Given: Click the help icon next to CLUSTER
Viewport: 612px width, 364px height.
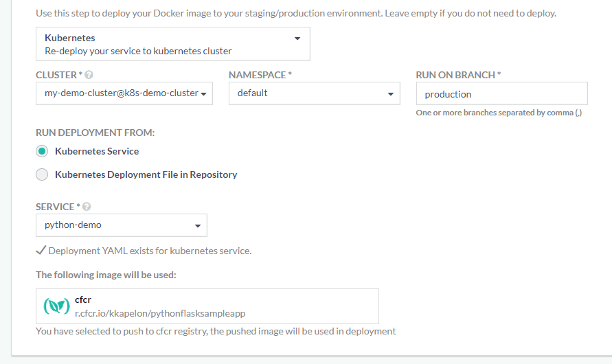Looking at the screenshot, I should coord(89,75).
